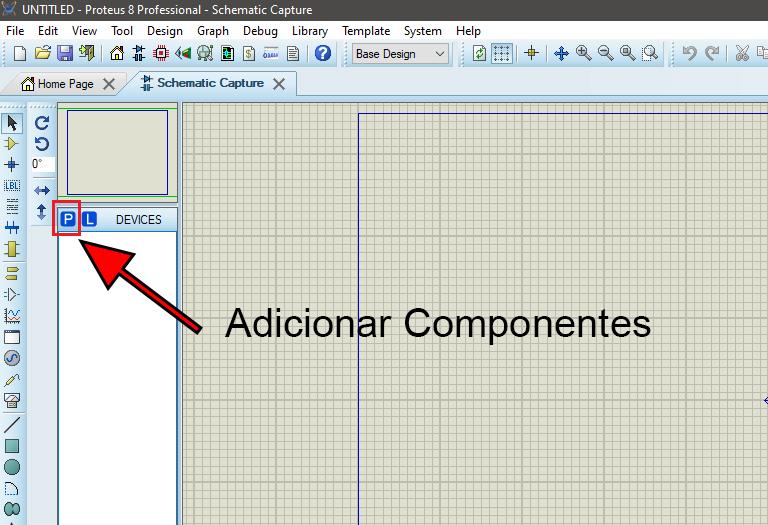Image resolution: width=768 pixels, height=525 pixels.
Task: Select the Selection Mode arrow tool
Action: pos(12,123)
